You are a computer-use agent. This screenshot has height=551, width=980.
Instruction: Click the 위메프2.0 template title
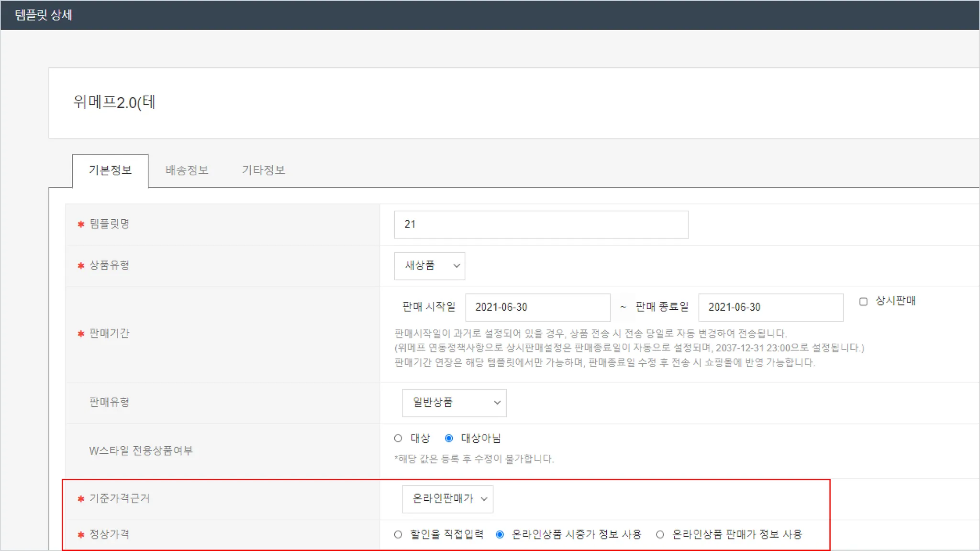pyautogui.click(x=114, y=102)
